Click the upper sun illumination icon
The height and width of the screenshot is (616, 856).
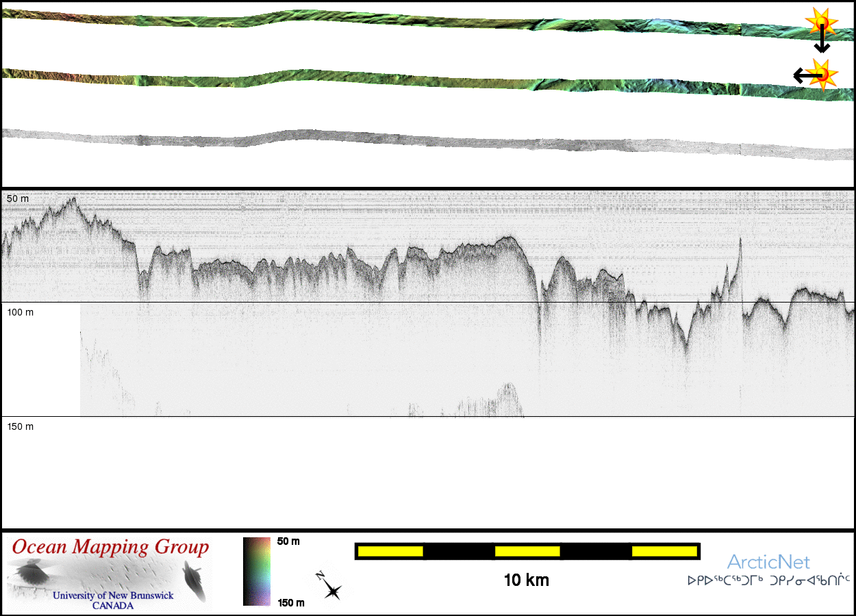pyautogui.click(x=820, y=22)
